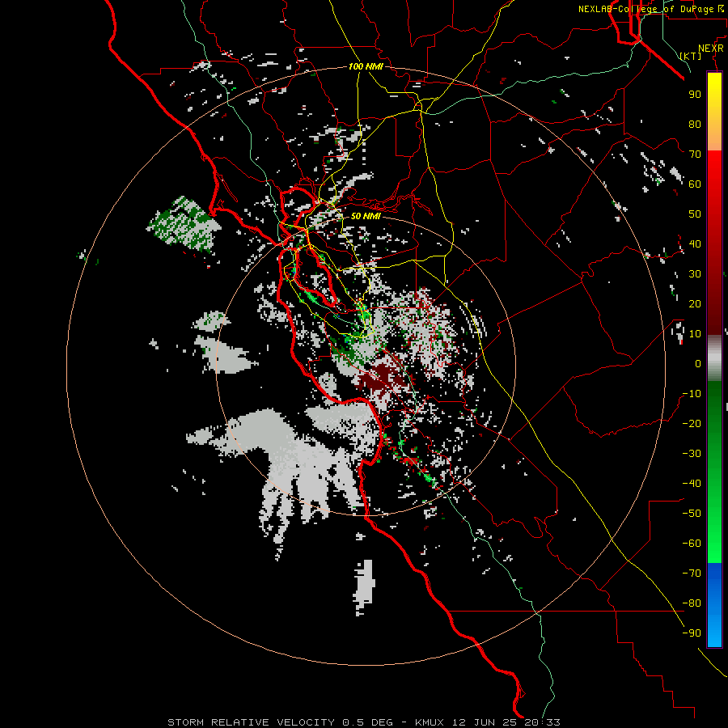Select the blue segment of the color bar
Screen dimensions: 728x728
(714, 605)
